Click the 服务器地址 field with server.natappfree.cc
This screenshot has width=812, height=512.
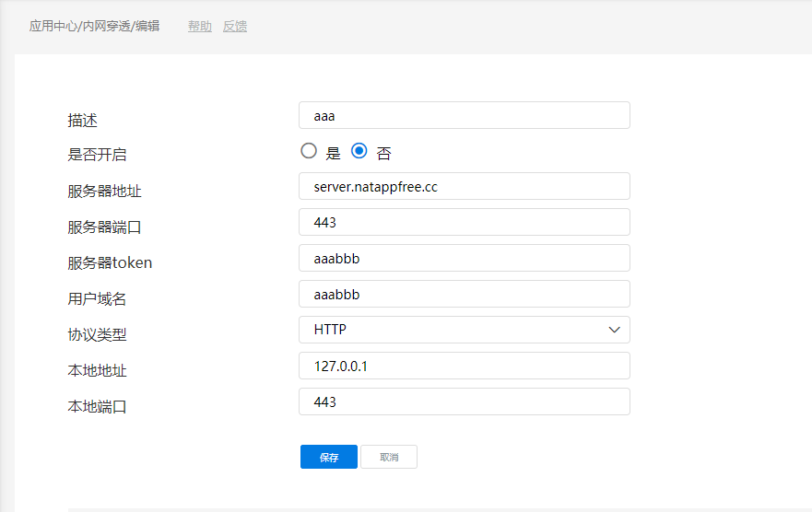(464, 186)
